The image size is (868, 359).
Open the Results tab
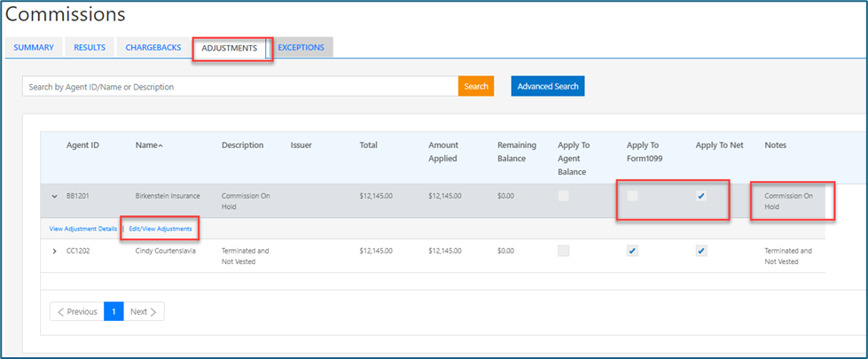pos(90,48)
